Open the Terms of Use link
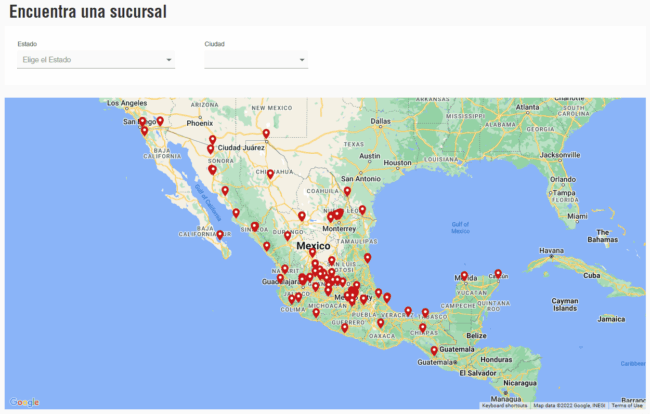Image resolution: width=650 pixels, height=414 pixels. [x=627, y=405]
